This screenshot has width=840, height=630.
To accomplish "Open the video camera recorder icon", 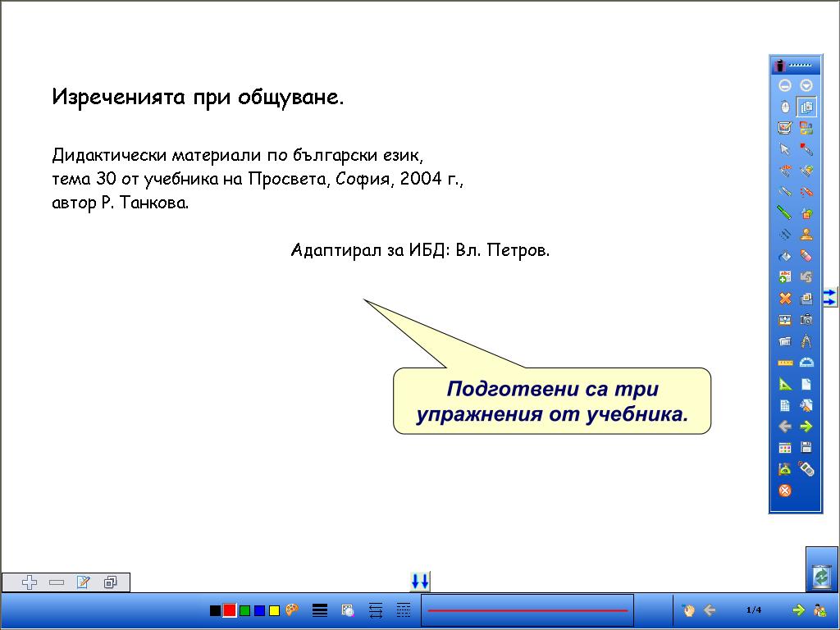I will coord(785,341).
